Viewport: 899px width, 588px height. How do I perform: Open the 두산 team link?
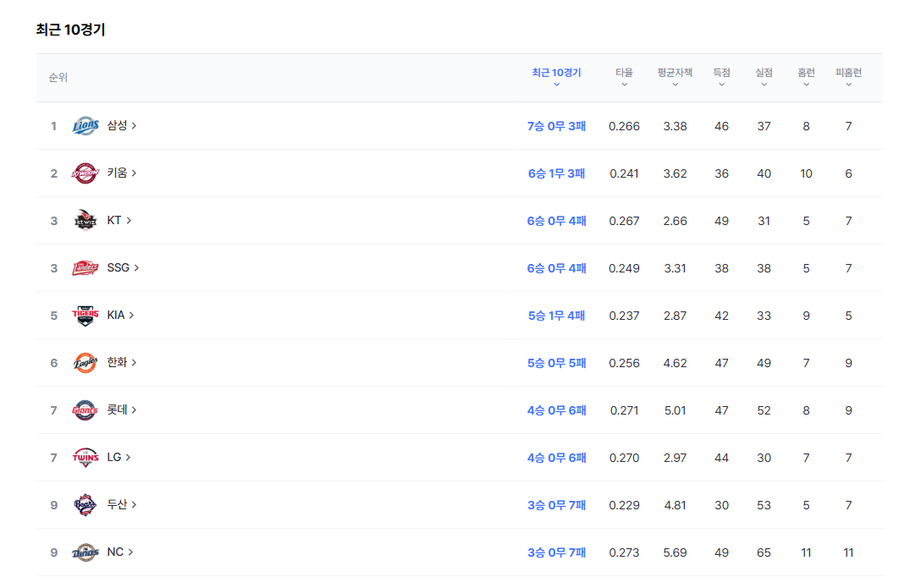click(122, 504)
